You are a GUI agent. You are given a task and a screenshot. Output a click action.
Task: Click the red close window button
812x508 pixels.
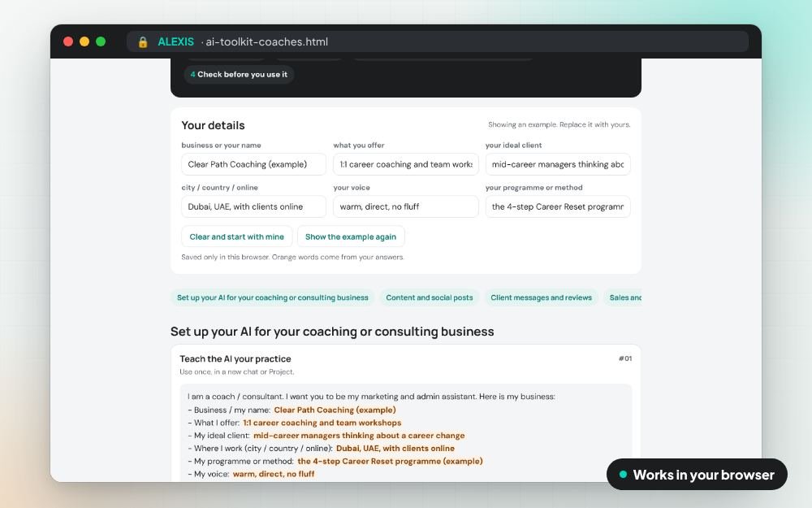tap(68, 41)
